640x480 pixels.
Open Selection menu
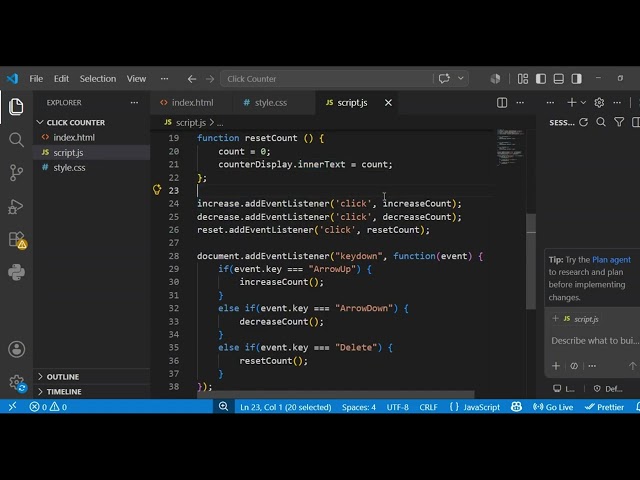pos(98,79)
